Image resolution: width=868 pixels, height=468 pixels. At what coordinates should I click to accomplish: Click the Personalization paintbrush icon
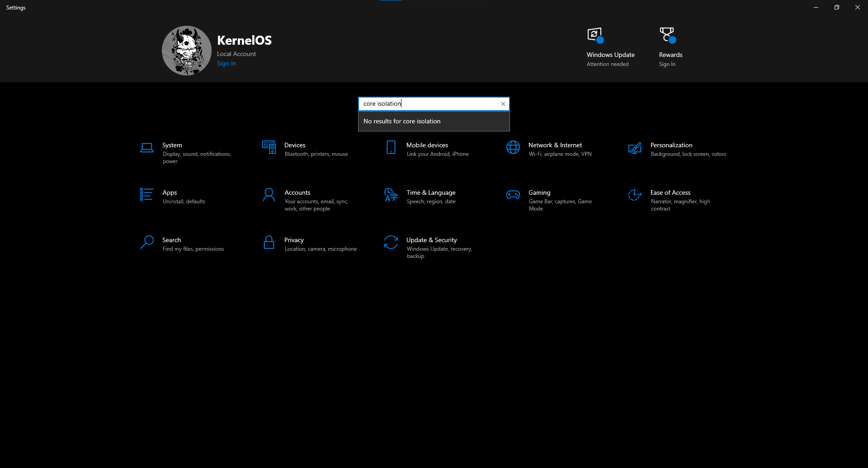(x=635, y=148)
